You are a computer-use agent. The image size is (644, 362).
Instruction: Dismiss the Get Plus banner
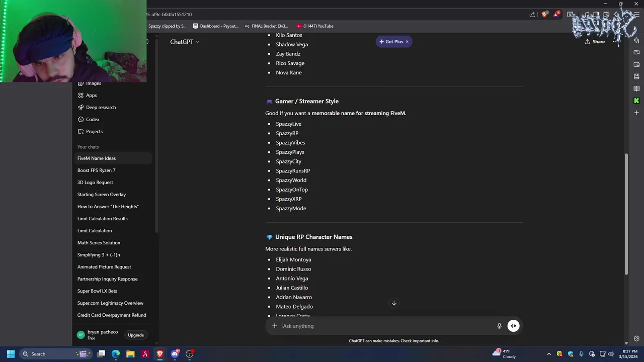[407, 42]
